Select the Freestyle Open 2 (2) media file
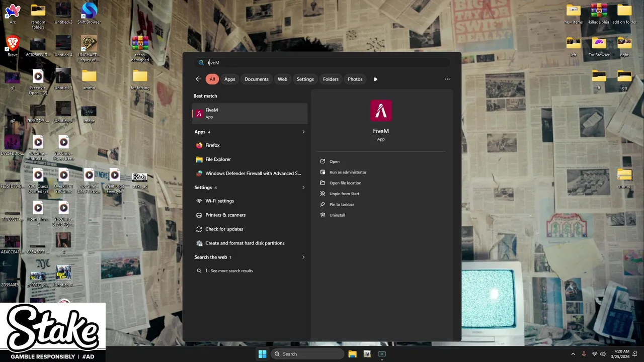The width and height of the screenshot is (644, 362). tap(38, 82)
